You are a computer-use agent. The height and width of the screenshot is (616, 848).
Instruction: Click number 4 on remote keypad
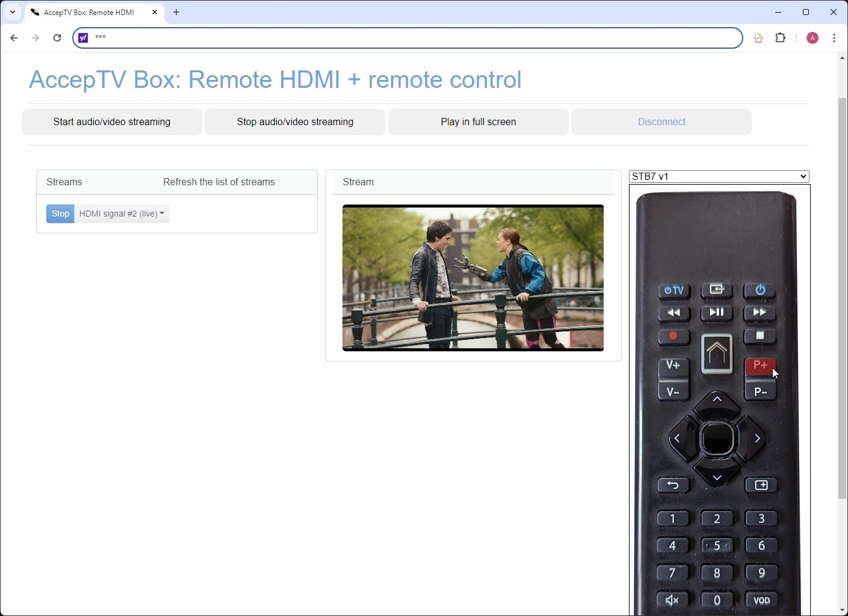click(673, 546)
